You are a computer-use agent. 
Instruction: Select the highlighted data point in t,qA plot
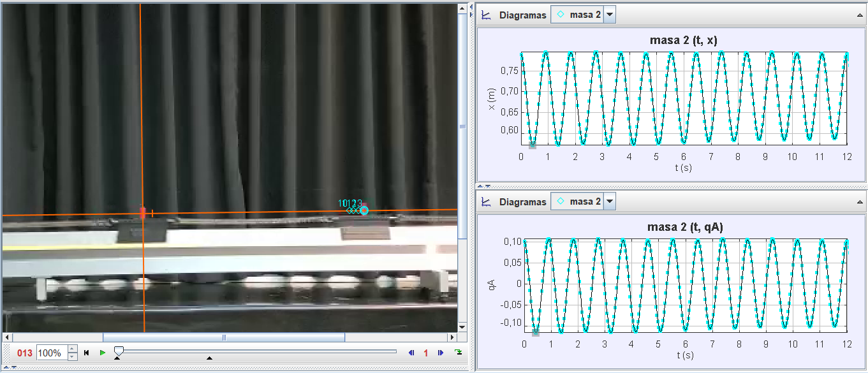point(536,332)
